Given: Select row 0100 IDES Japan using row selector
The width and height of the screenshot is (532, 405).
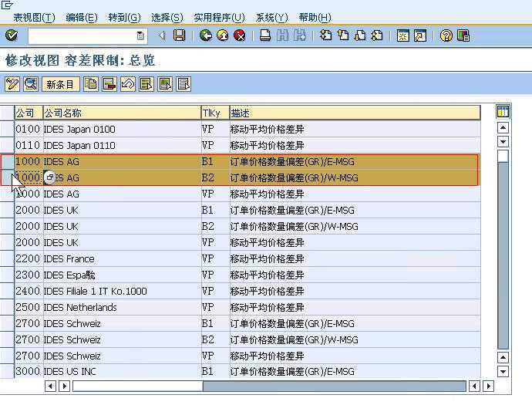Looking at the screenshot, I should [x=7, y=130].
